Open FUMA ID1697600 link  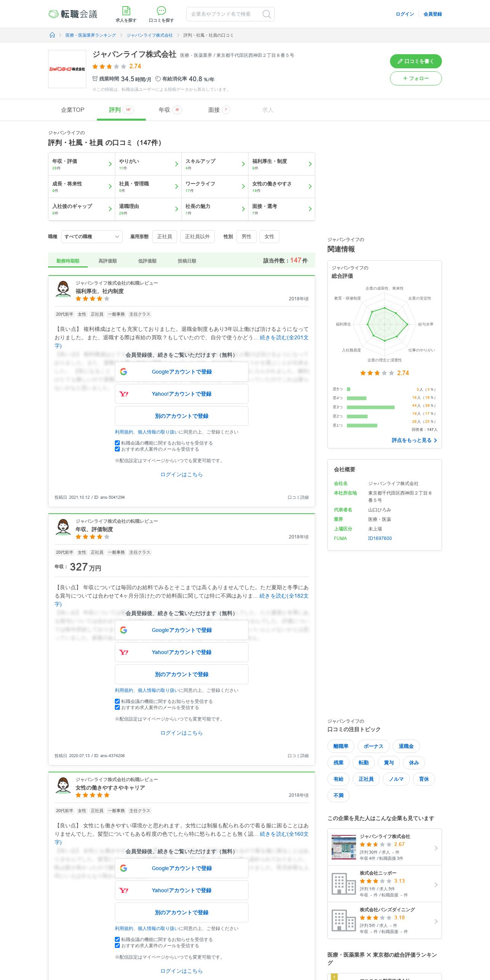click(380, 538)
